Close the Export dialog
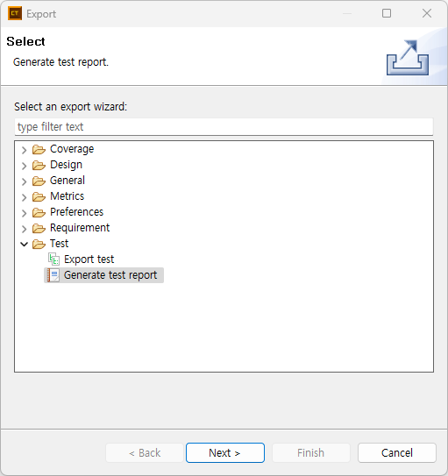The width and height of the screenshot is (448, 476). 427,13
